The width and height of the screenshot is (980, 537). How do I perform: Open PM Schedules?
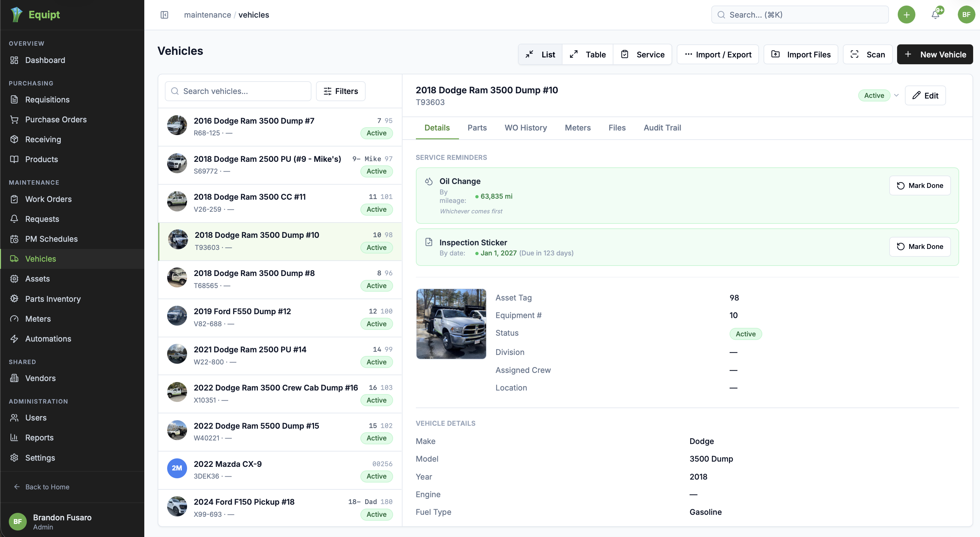(72, 239)
